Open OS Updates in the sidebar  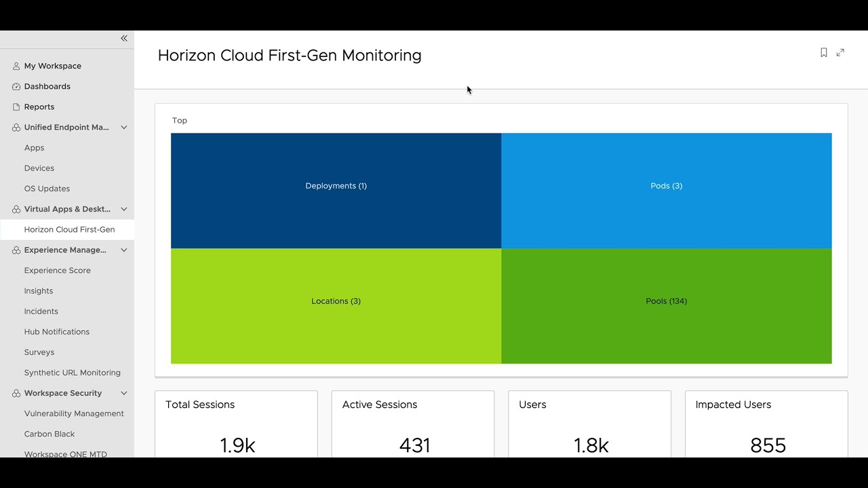tap(47, 188)
